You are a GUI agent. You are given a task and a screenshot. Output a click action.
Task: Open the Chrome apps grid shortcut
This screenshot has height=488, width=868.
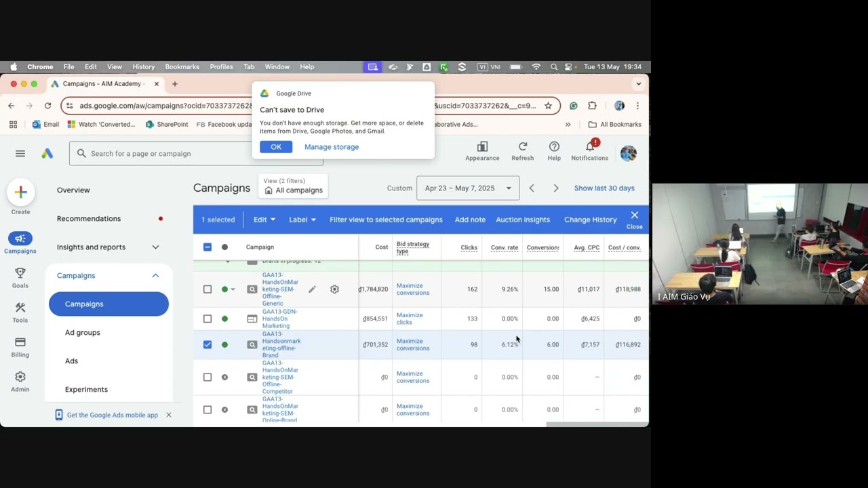(13, 125)
